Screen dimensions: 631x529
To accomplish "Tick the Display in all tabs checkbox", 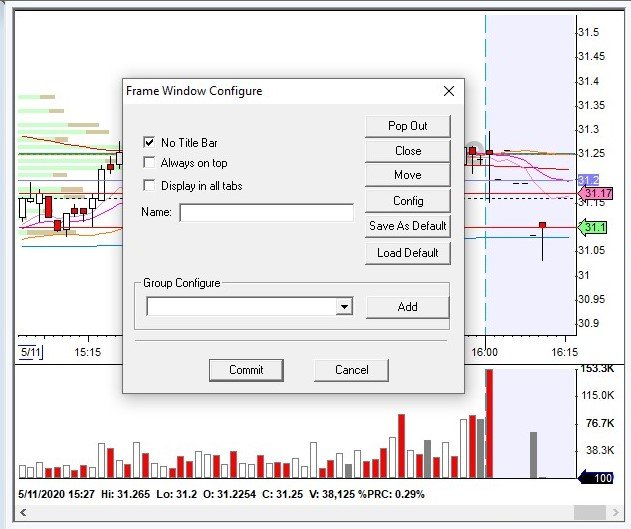I will click(150, 185).
